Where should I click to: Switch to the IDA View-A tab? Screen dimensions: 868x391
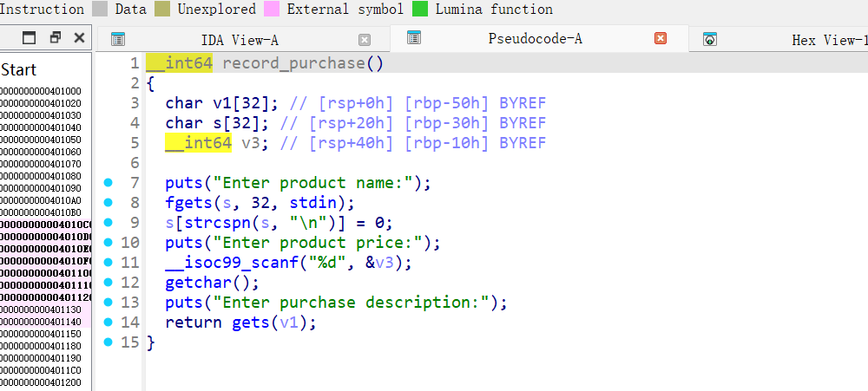click(x=240, y=40)
